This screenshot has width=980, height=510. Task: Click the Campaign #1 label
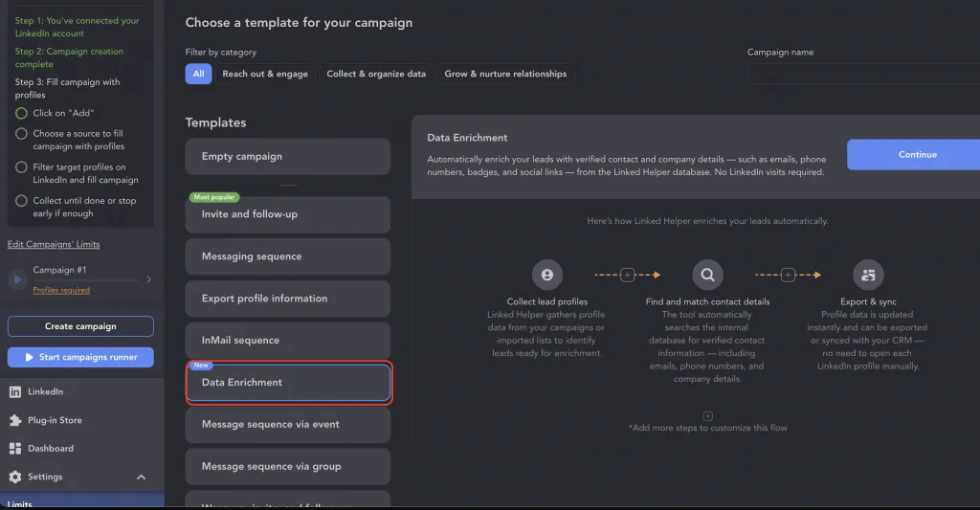(x=59, y=270)
